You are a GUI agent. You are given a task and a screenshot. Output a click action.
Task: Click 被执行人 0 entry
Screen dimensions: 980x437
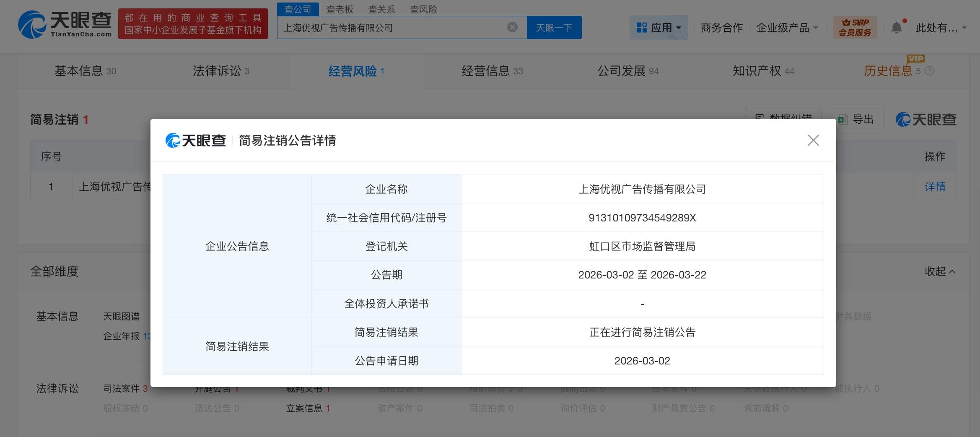[857, 389]
